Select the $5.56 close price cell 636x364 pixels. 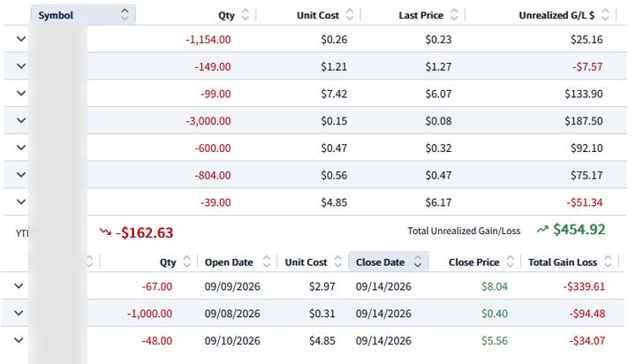[495, 341]
